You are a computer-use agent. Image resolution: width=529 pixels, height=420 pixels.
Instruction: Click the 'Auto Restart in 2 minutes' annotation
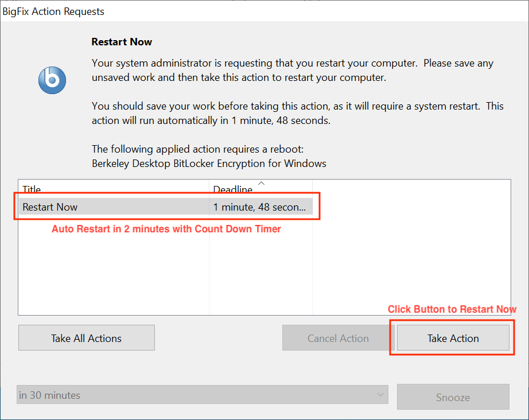point(149,229)
